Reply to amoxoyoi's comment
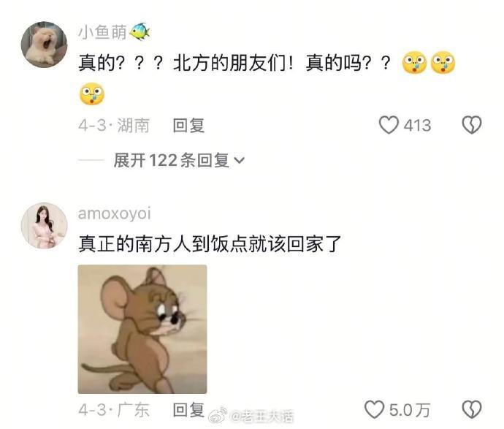504x429 pixels. (188, 410)
